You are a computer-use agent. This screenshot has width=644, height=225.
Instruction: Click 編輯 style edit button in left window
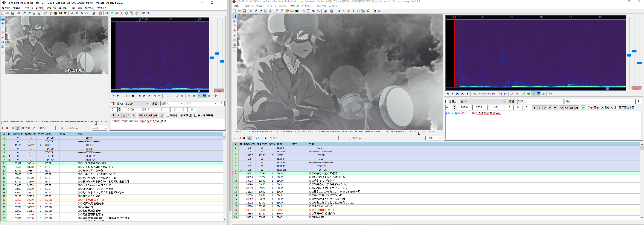tap(155, 104)
